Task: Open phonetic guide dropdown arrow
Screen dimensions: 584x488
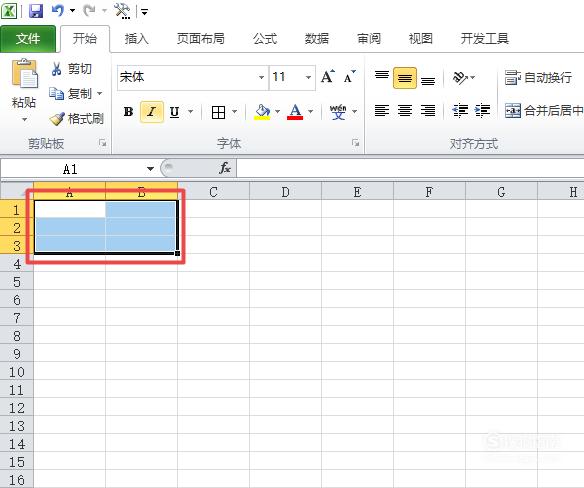Action: click(x=355, y=111)
